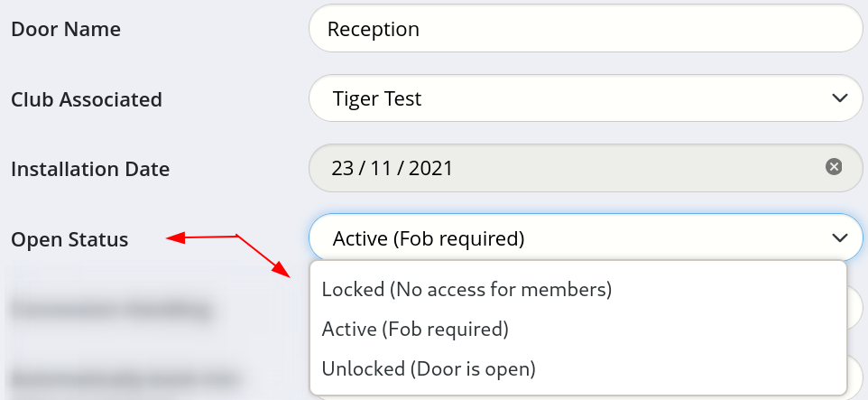Click the partly hidden field right of Locked option
This screenshot has width=868, height=400.
[856, 305]
